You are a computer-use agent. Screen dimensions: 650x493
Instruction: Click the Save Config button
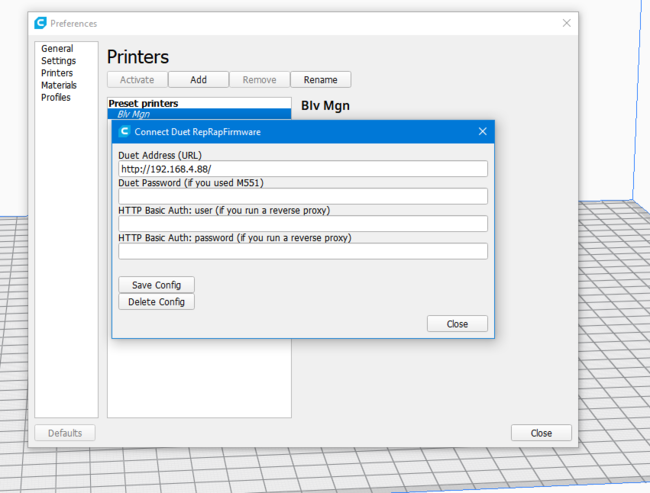pyautogui.click(x=156, y=285)
